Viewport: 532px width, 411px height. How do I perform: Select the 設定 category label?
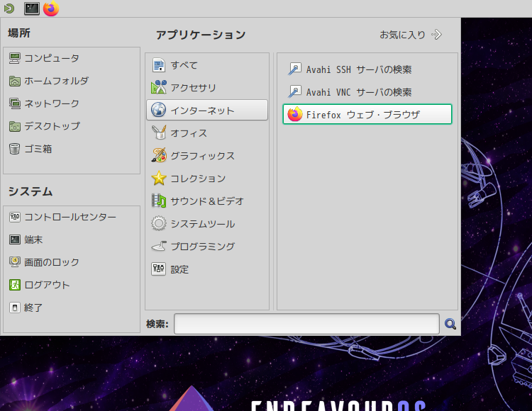tap(179, 269)
